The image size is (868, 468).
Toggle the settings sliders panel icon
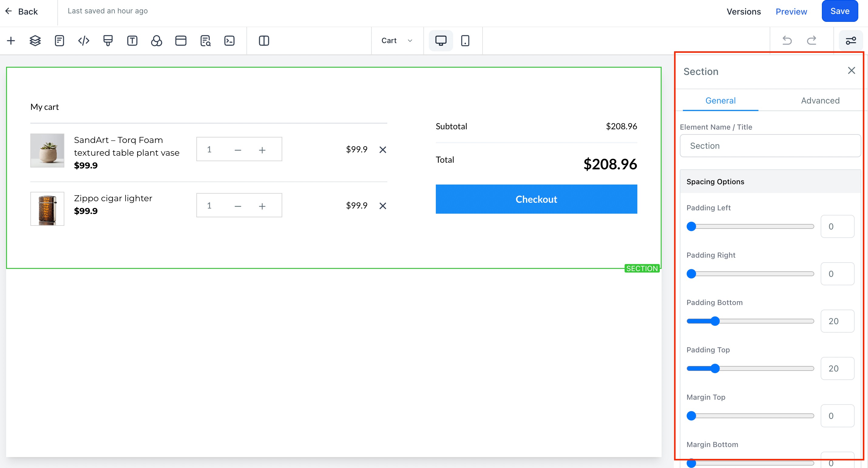point(851,41)
